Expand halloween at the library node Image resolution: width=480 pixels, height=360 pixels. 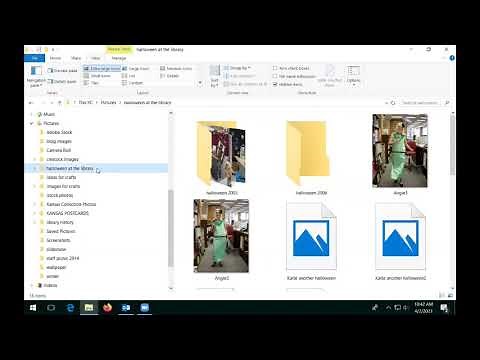tap(35, 168)
